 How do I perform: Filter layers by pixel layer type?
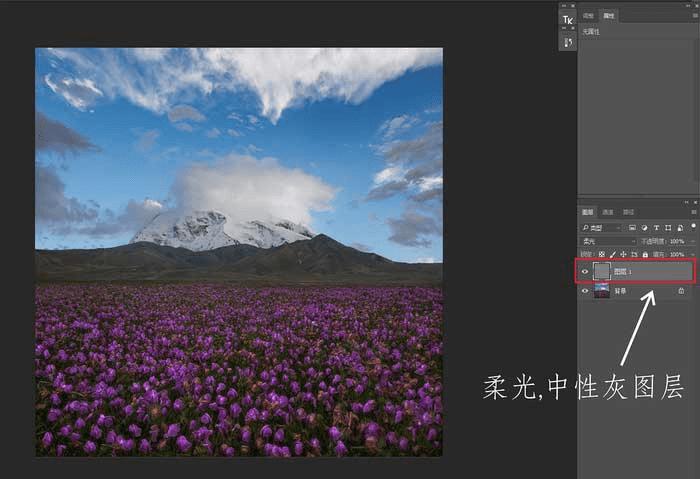coord(632,228)
